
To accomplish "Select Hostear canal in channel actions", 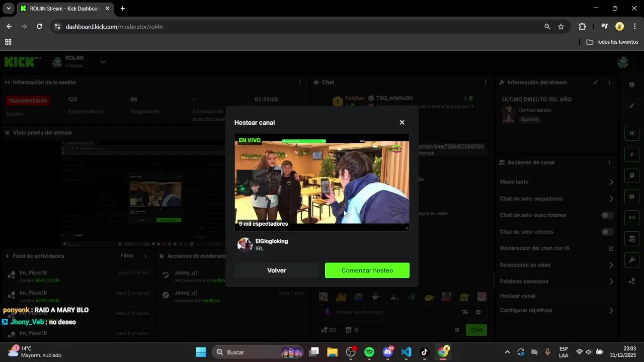I will (x=517, y=296).
